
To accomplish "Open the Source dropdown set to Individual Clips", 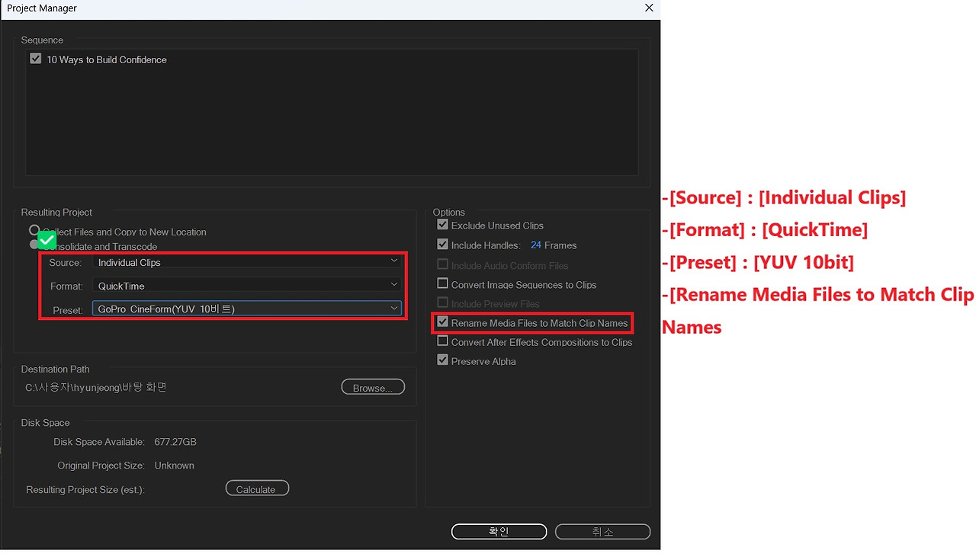I will pyautogui.click(x=247, y=262).
